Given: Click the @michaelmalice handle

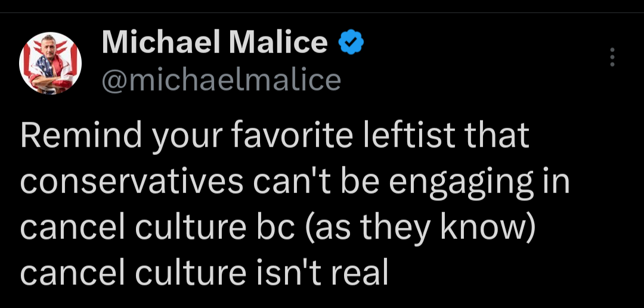Looking at the screenshot, I should (x=221, y=80).
